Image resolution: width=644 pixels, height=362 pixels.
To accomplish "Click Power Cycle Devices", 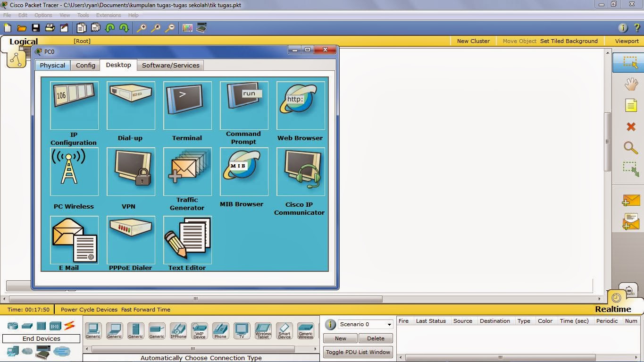I will click(89, 310).
